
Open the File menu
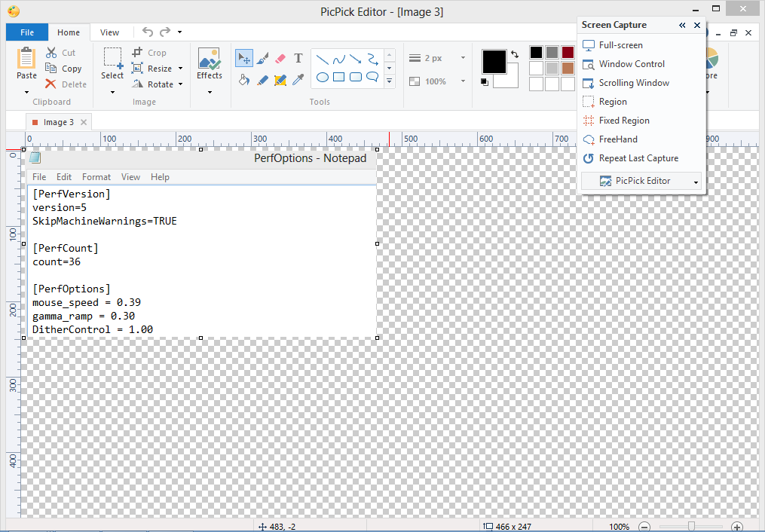coord(27,32)
